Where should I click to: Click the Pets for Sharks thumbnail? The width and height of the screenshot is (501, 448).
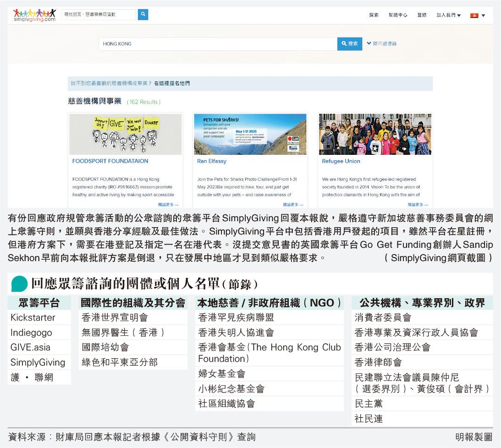(x=250, y=134)
